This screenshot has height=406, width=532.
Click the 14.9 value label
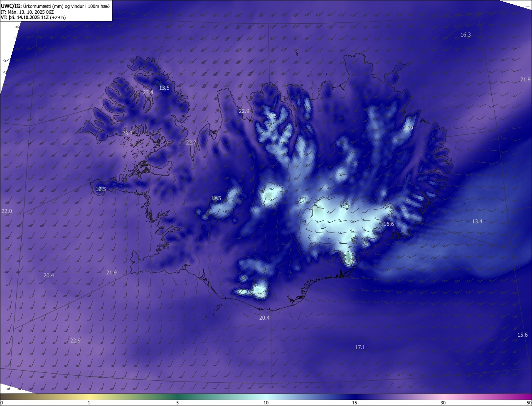tap(408, 128)
